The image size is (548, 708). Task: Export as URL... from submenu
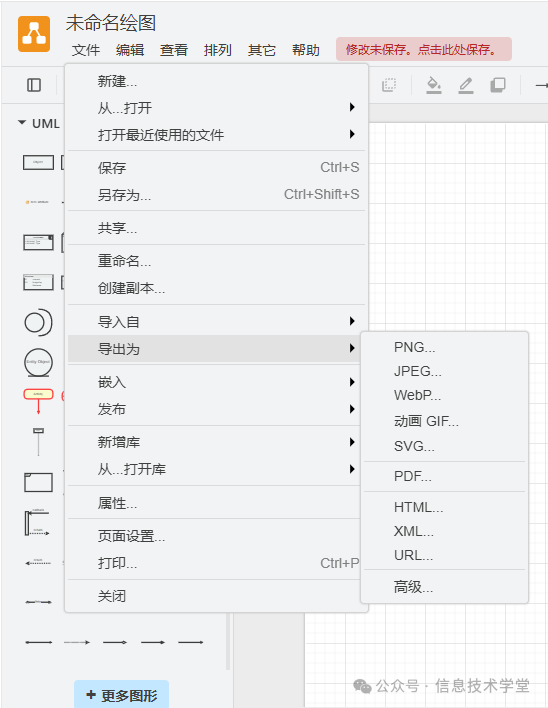click(445, 555)
